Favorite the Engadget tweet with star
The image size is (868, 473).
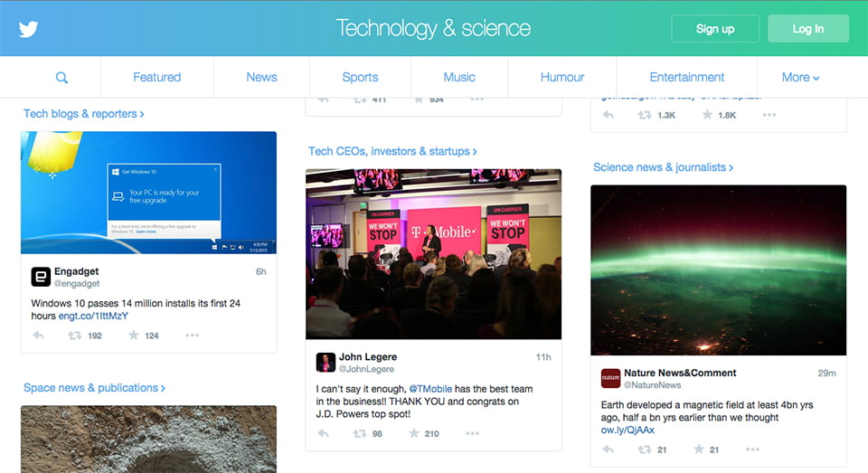134,336
